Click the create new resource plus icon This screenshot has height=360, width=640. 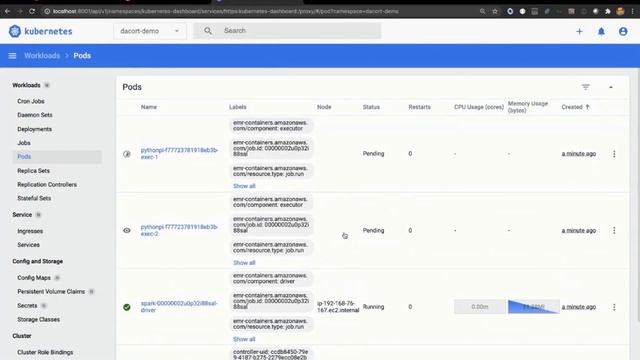(579, 31)
